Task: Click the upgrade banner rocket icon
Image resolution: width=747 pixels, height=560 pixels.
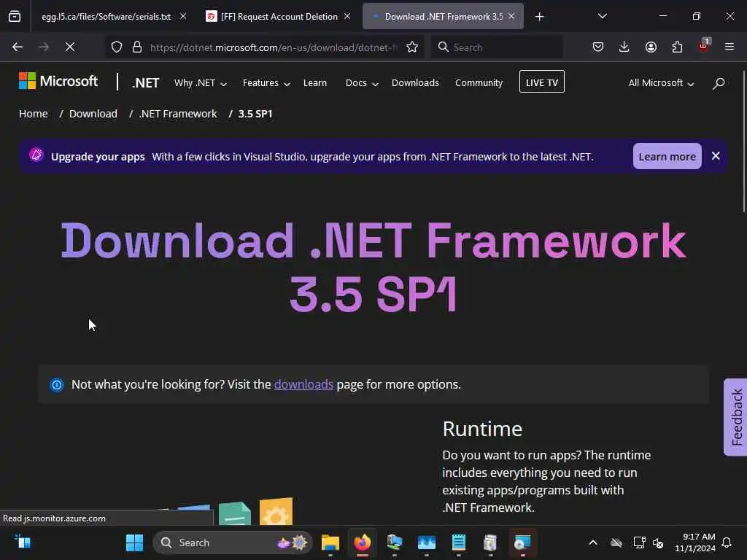Action: (36, 155)
